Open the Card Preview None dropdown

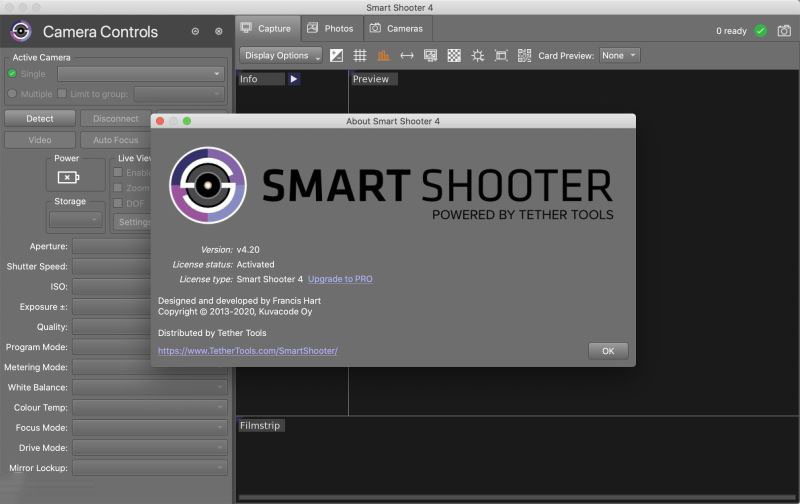tap(619, 55)
